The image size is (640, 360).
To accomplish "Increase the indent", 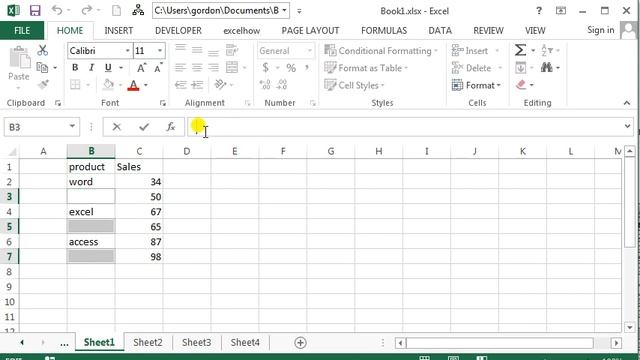I will 197,85.
